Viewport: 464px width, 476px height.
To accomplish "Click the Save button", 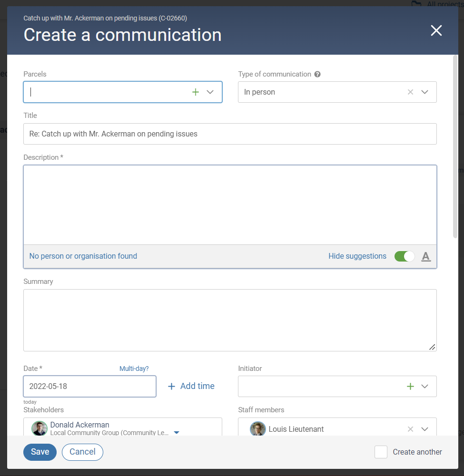I will (x=40, y=452).
